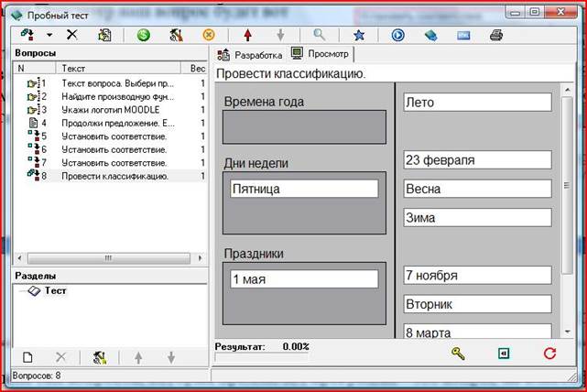Select the Тест section tree item
This screenshot has width=587, height=392.
coord(48,290)
